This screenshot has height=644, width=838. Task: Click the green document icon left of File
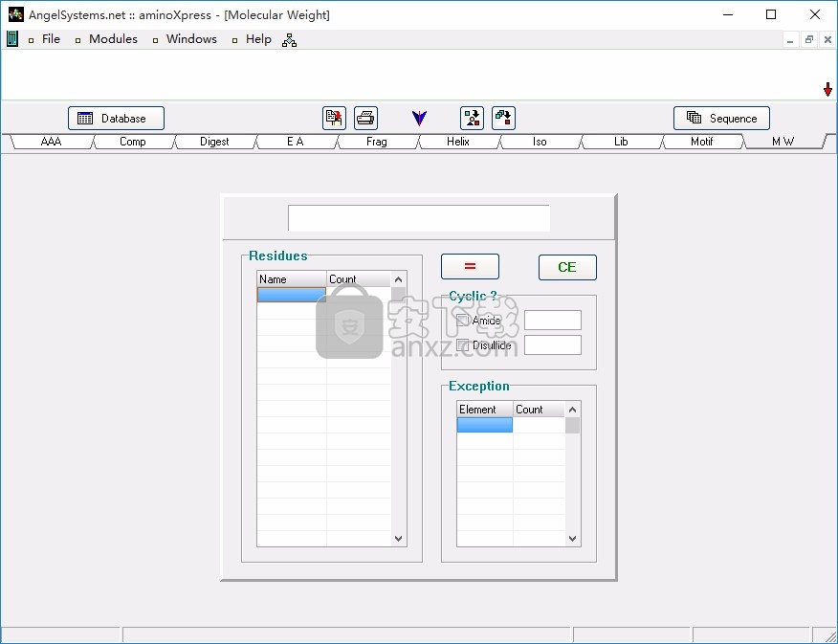coord(12,39)
